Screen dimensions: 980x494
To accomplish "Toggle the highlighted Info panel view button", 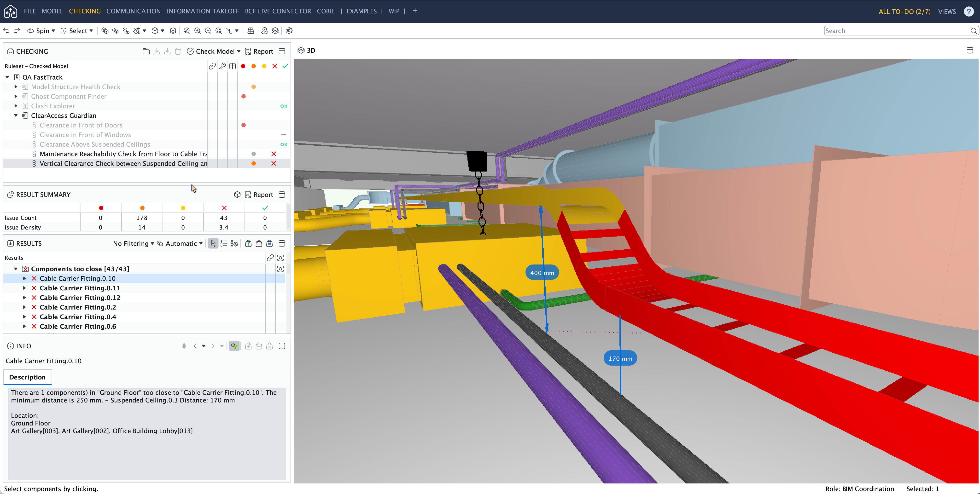I will (x=234, y=346).
